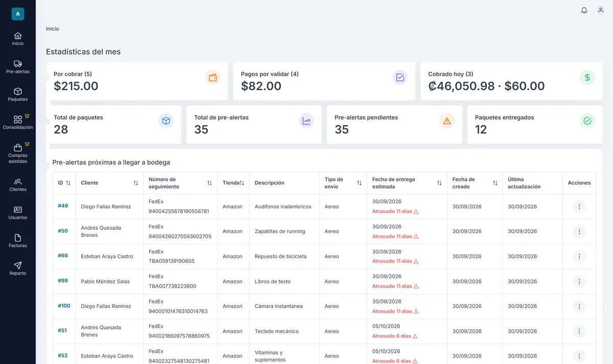Sort by Número de seguimiento column
Viewport: 613px width, 364px height.
tap(209, 183)
